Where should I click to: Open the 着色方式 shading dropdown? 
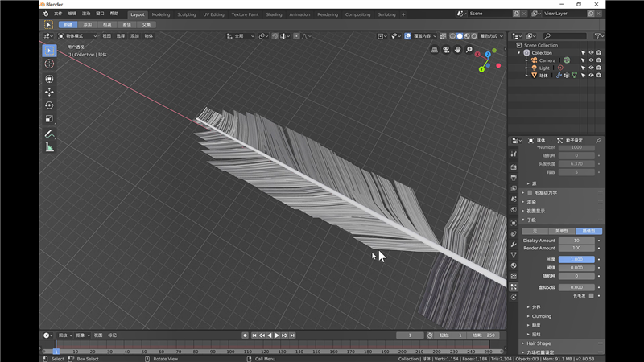pos(491,36)
